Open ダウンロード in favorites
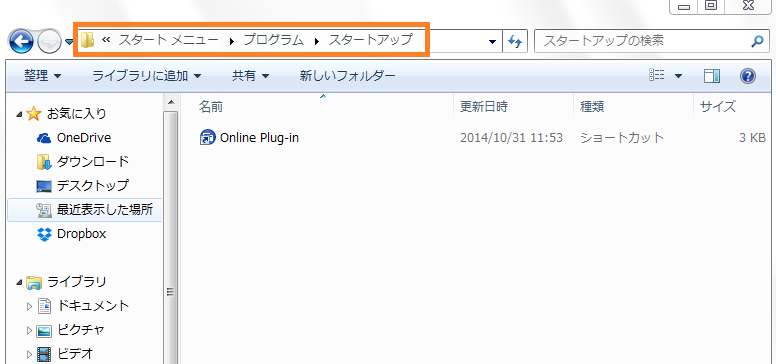 [93, 161]
